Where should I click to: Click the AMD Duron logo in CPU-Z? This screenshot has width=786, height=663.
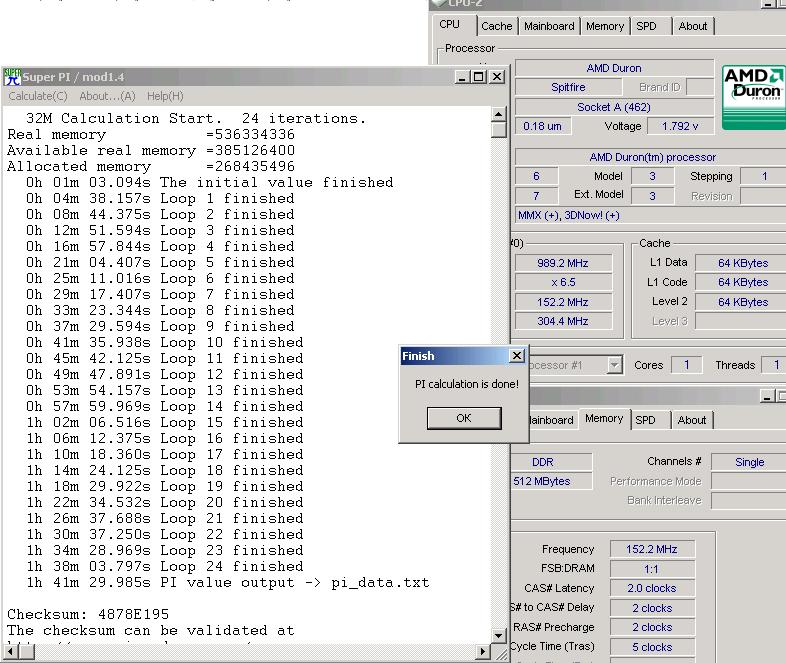point(753,97)
